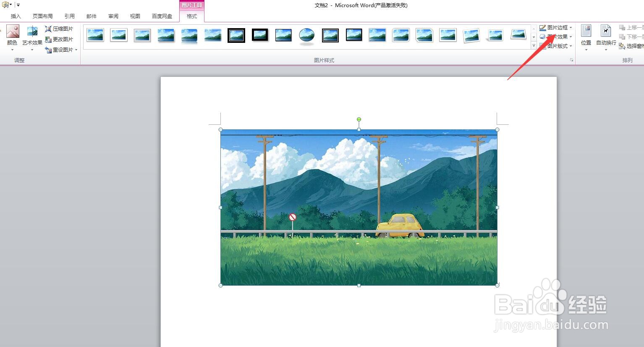Click 更改图片 to change the picture
Viewport: 644px width, 347px height.
[x=59, y=39]
